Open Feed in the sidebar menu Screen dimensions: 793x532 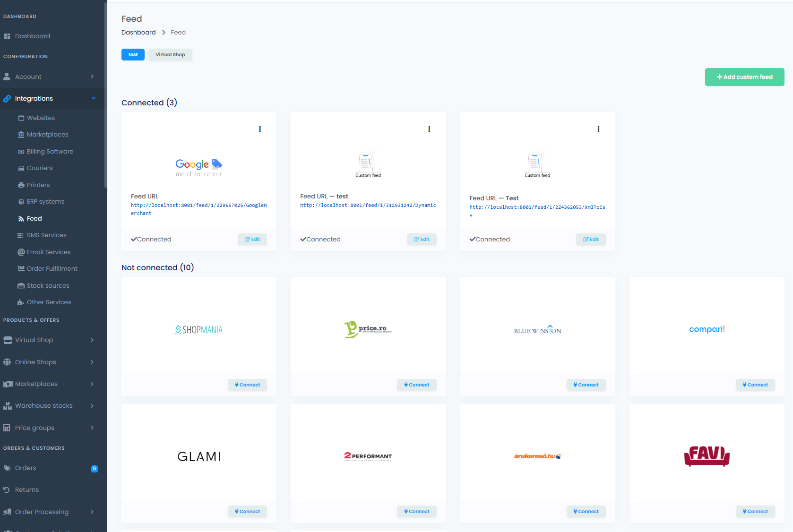[34, 219]
